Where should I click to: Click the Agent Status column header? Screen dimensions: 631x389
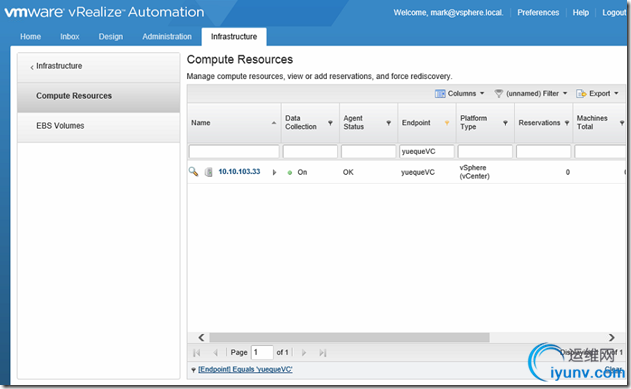(x=368, y=123)
